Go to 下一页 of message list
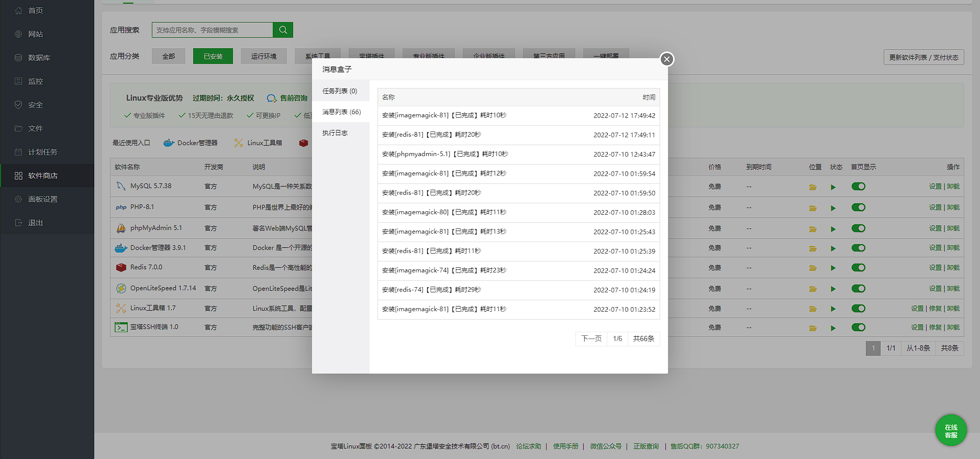The height and width of the screenshot is (459, 980). (591, 338)
